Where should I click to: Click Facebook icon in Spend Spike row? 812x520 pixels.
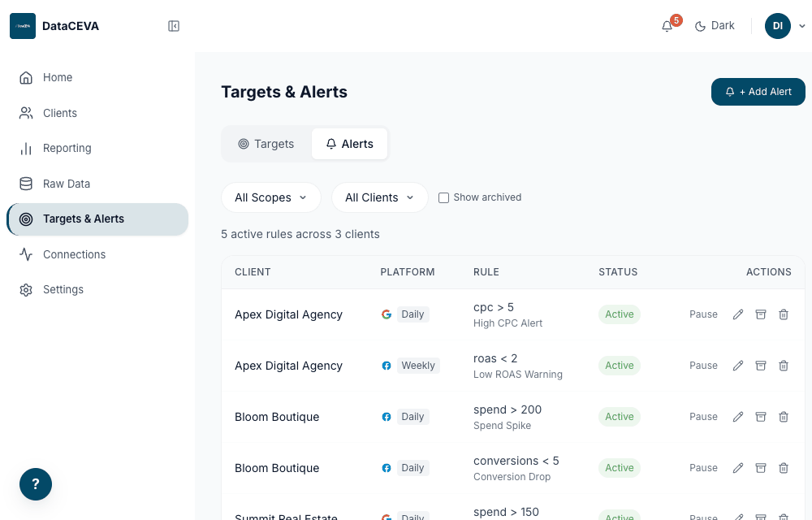tap(387, 417)
